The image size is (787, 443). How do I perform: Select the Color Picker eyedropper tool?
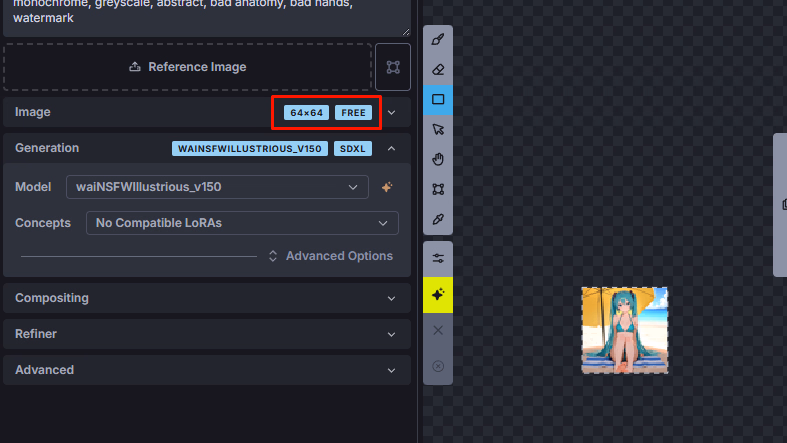[x=437, y=219]
